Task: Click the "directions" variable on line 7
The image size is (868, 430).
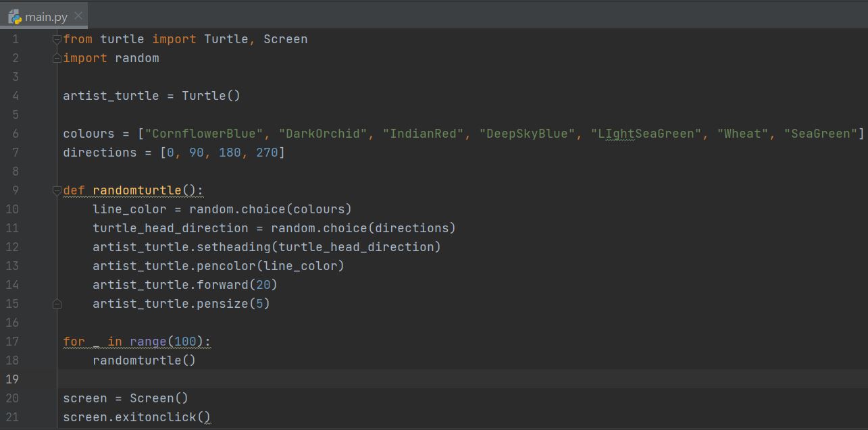Action: point(100,153)
